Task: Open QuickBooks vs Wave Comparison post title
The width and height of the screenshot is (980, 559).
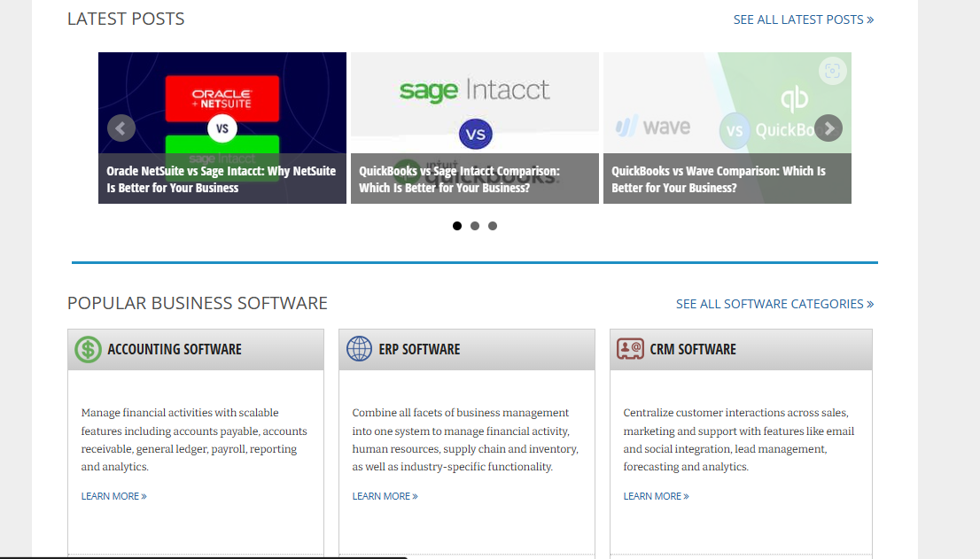Action: [718, 179]
